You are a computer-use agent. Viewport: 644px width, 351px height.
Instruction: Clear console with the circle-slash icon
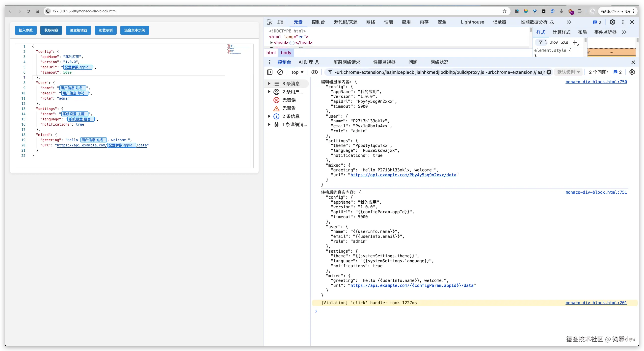click(x=280, y=72)
